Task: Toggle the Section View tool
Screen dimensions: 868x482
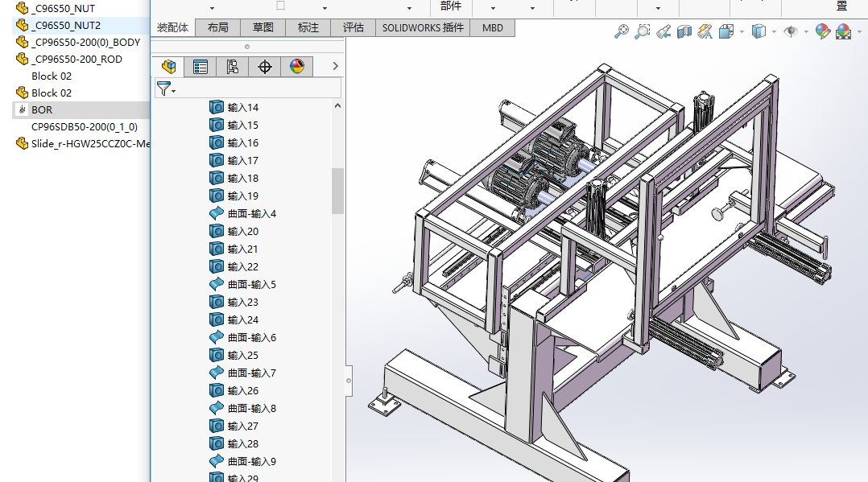Action: (684, 31)
